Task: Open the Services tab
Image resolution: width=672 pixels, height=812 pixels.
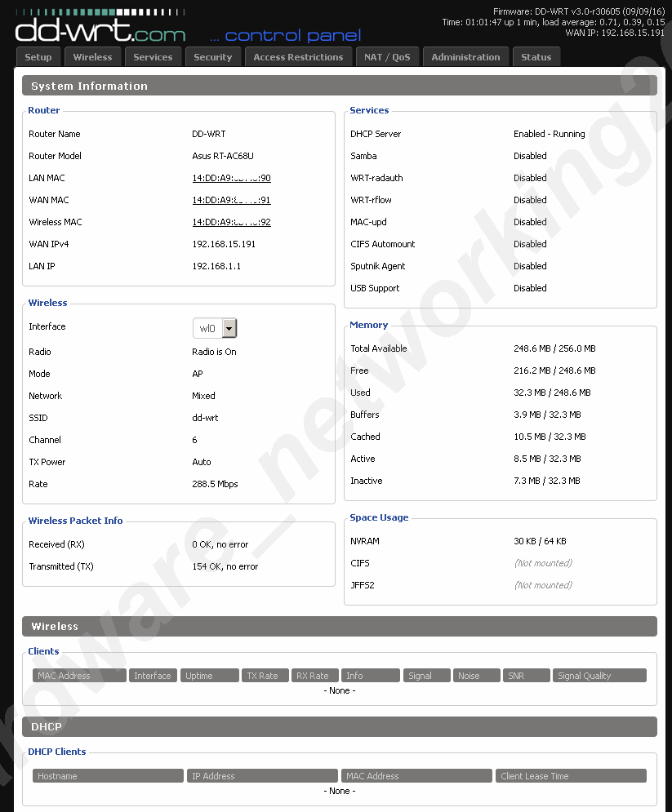Action: point(153,57)
